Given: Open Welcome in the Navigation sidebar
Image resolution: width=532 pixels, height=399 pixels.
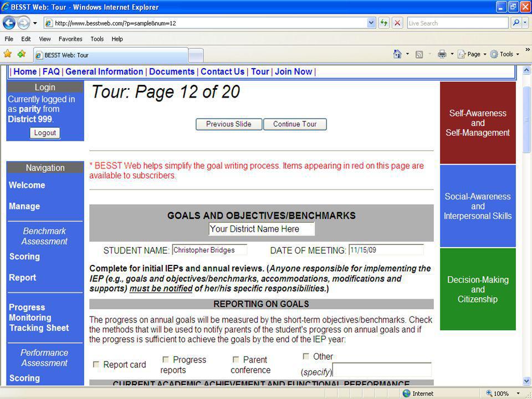Looking at the screenshot, I should point(27,185).
